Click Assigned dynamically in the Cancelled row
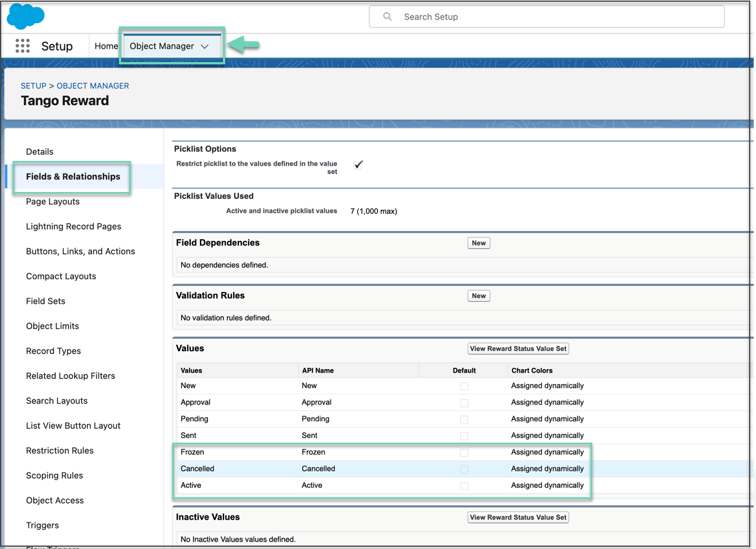This screenshot has width=756, height=549. tap(547, 469)
